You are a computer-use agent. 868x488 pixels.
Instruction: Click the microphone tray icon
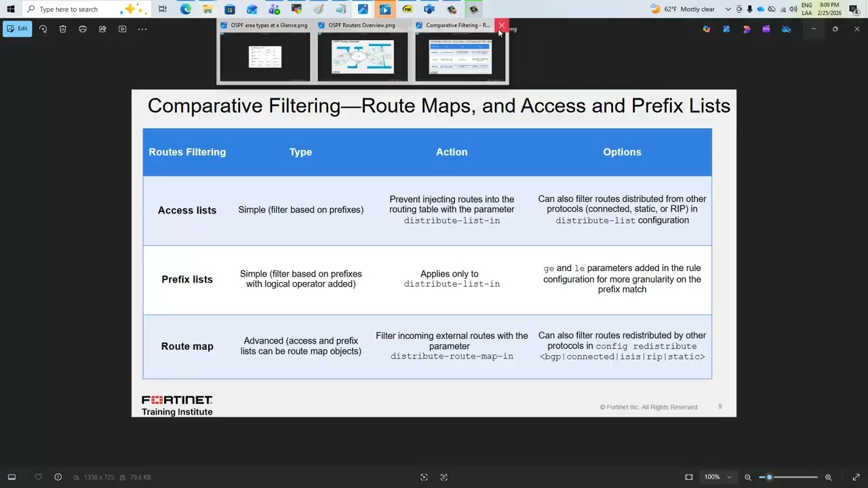point(749,9)
